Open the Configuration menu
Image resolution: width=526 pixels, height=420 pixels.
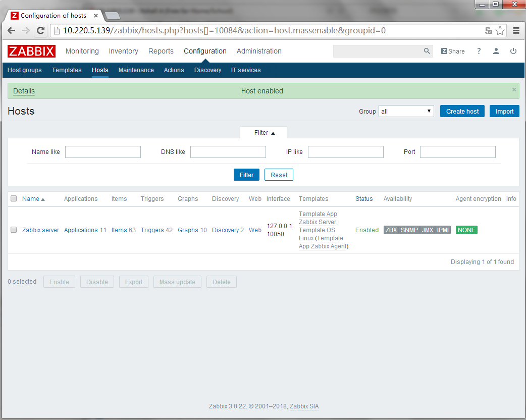point(205,51)
